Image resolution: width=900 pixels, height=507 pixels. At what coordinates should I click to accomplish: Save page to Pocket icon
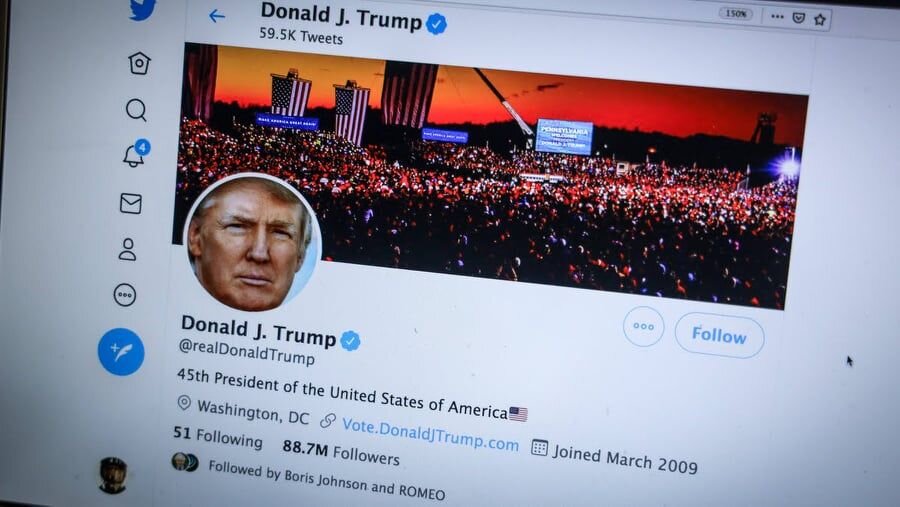click(x=798, y=18)
